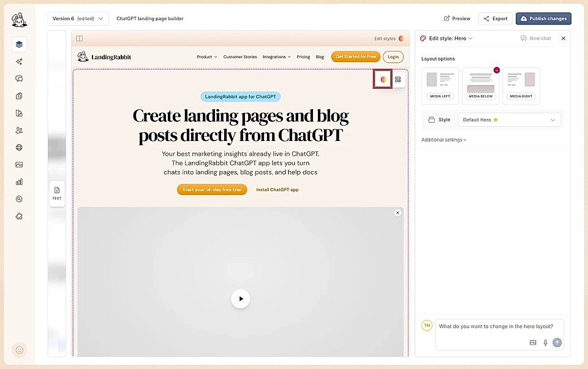Open the globe sidebar icon
This screenshot has height=369, width=588.
19,148
